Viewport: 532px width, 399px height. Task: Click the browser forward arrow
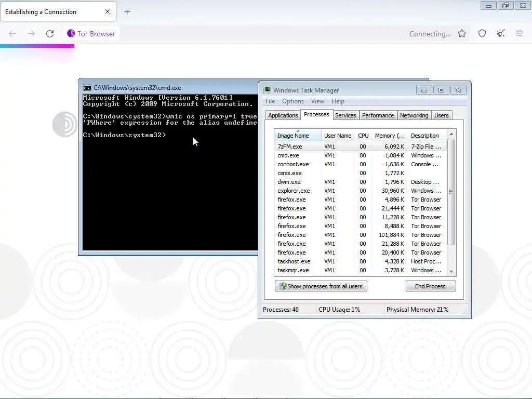(31, 34)
